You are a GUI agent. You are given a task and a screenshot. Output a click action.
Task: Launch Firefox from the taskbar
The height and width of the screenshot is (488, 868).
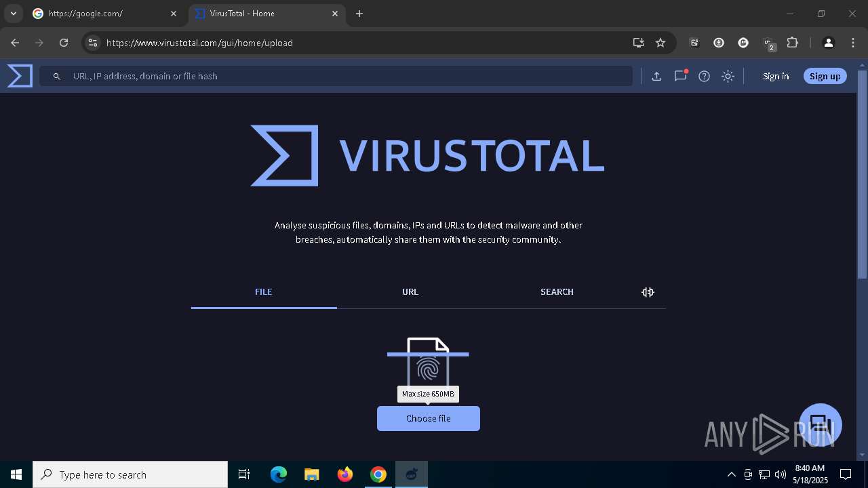(x=345, y=474)
